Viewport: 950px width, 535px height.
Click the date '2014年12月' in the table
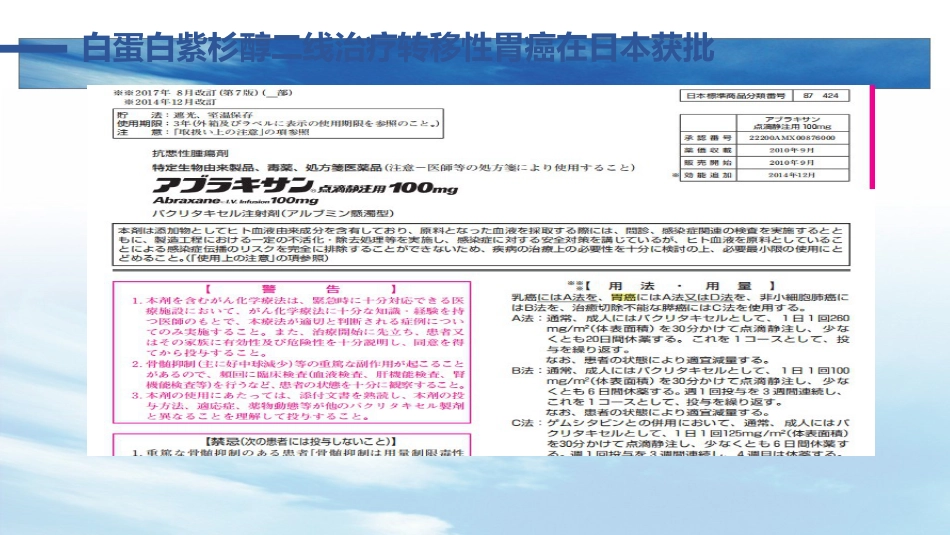[791, 175]
